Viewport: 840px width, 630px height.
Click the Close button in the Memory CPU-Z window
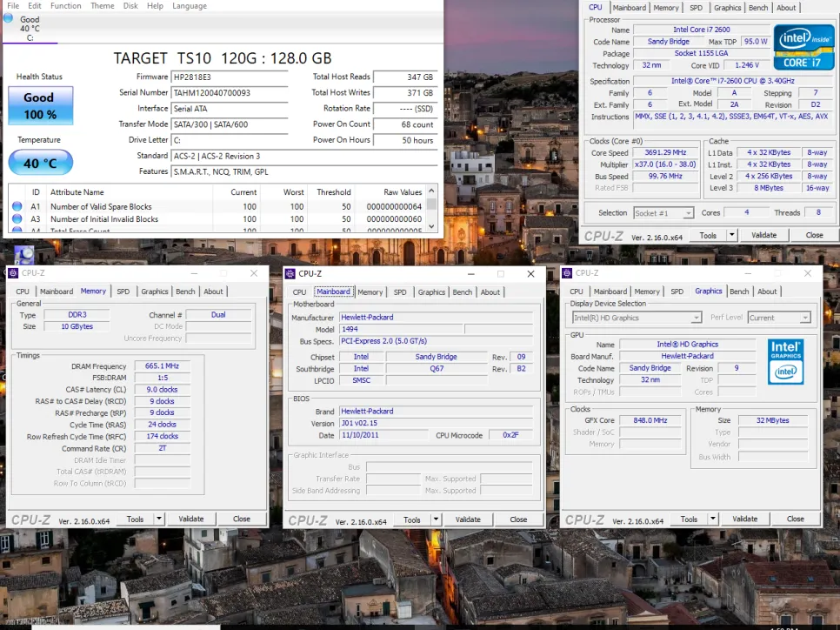(x=242, y=519)
